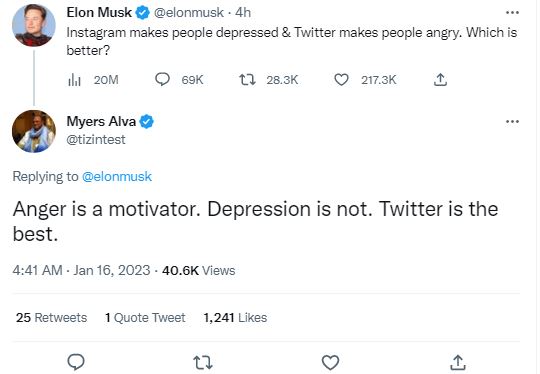Screen dimensions: 540x374
Task: View the 25 Retweets list
Action: click(x=51, y=318)
